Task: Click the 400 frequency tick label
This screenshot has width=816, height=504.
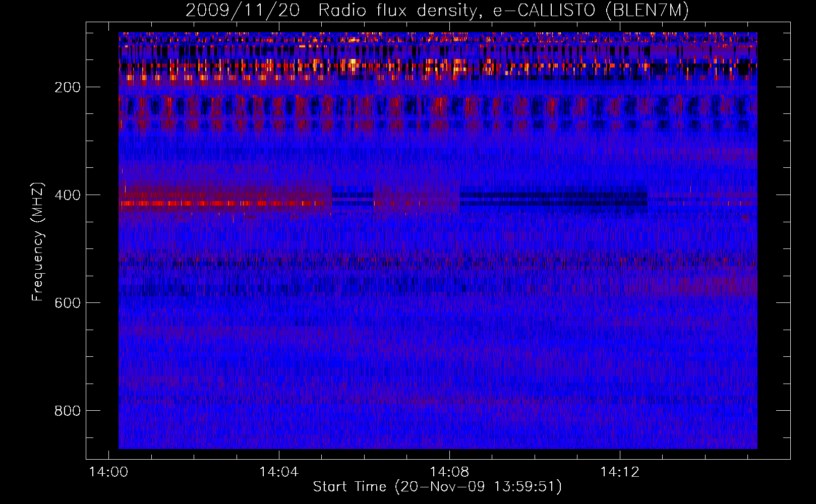Action: coord(68,195)
